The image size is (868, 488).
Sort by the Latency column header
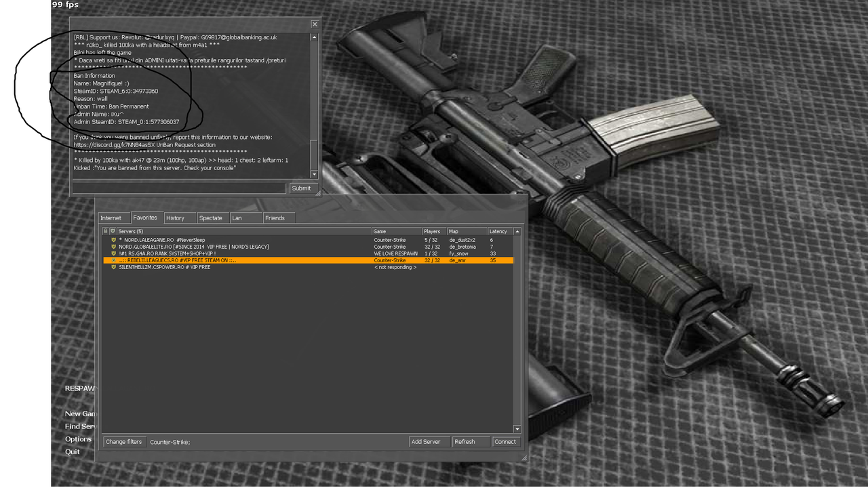click(x=500, y=231)
